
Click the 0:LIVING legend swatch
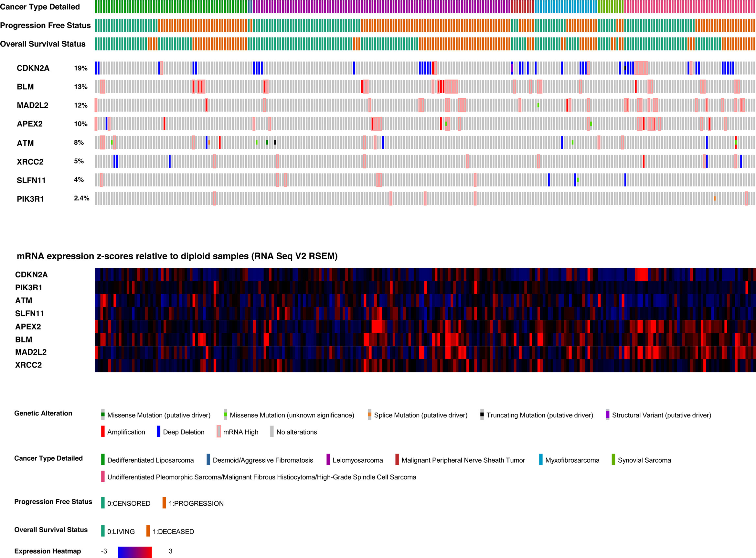[x=103, y=531]
